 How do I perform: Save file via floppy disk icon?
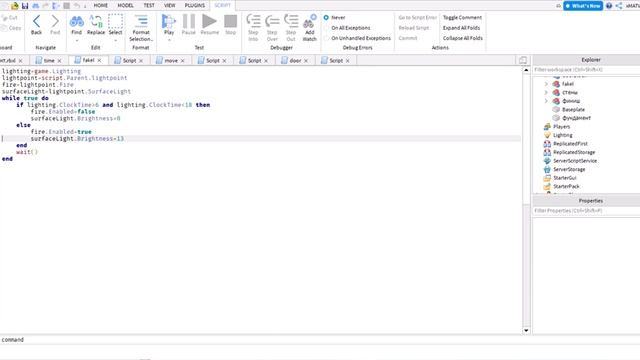pos(25,6)
